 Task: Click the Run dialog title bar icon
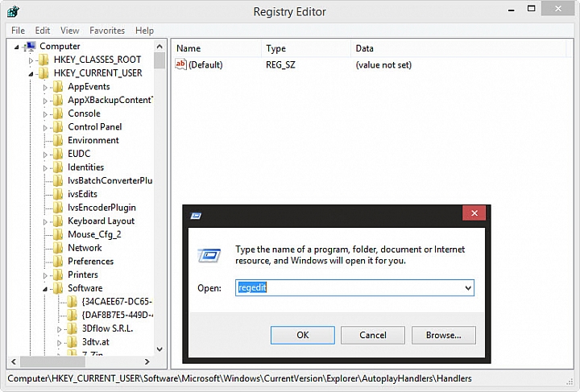[x=196, y=216]
